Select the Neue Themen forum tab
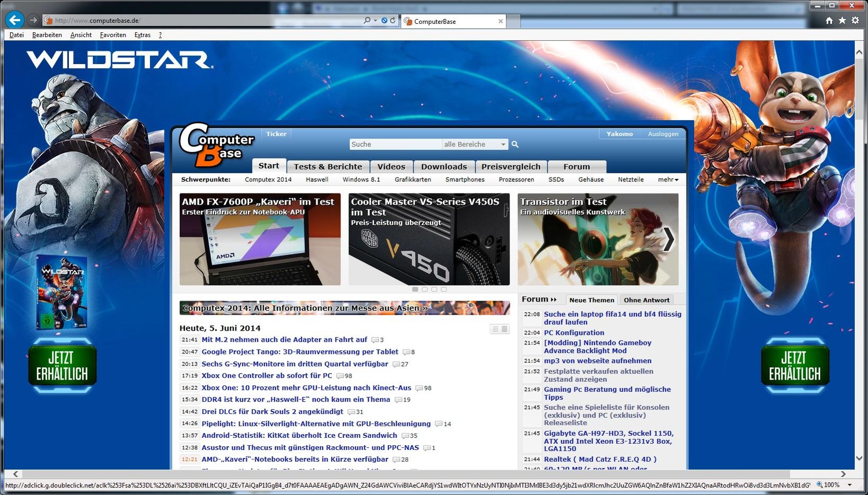Image resolution: width=868 pixels, height=495 pixels. coord(592,300)
